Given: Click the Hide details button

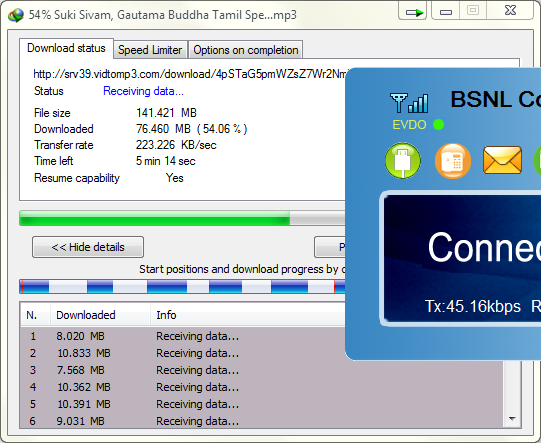Looking at the screenshot, I should click(x=88, y=247).
